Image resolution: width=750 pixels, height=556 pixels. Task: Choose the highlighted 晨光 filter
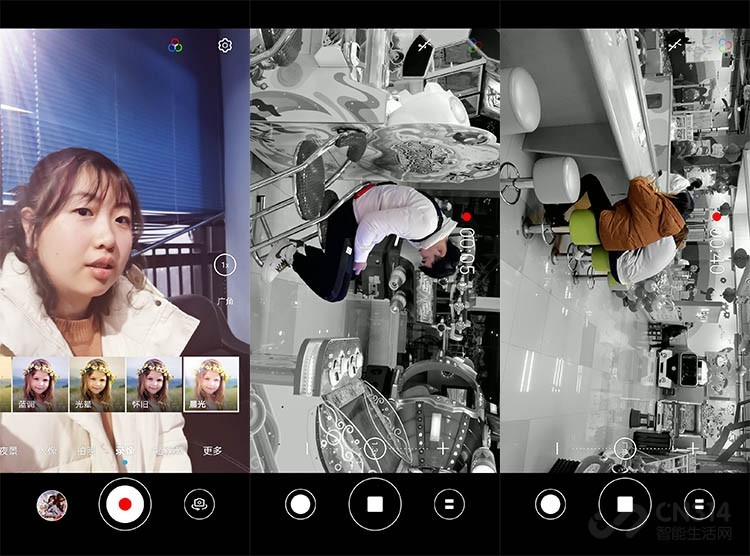(x=211, y=384)
